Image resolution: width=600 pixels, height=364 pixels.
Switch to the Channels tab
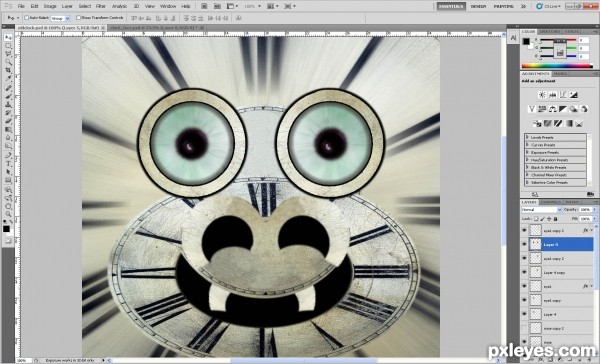click(x=551, y=202)
